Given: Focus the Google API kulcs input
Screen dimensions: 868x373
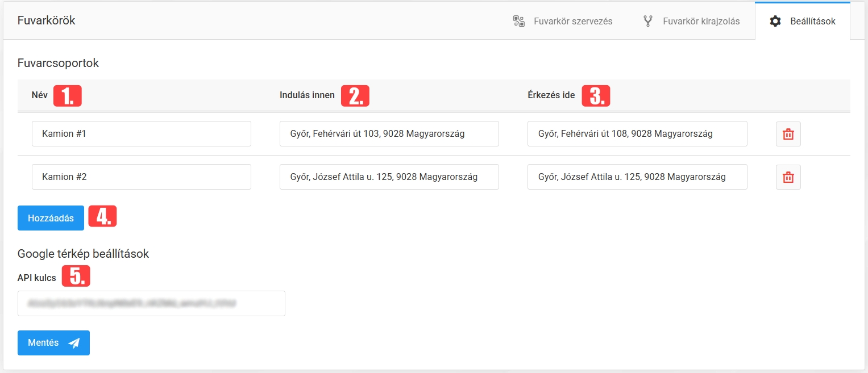Looking at the screenshot, I should [x=151, y=304].
